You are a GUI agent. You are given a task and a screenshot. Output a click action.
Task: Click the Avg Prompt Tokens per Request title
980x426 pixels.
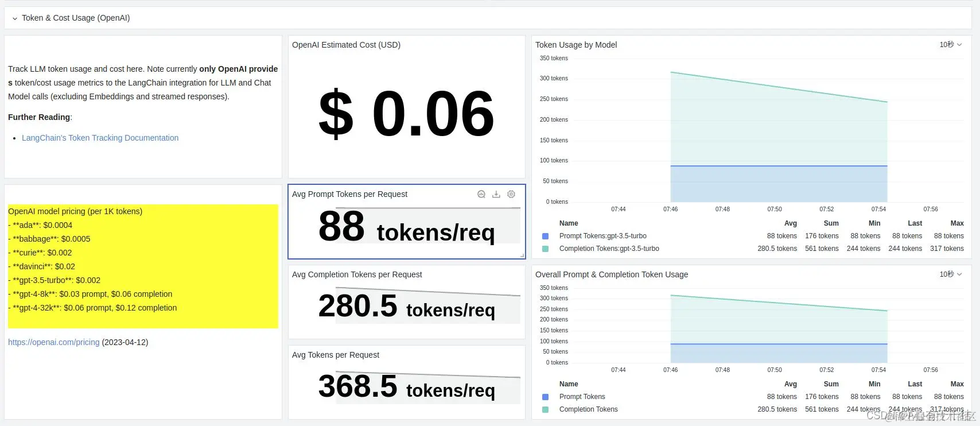349,194
